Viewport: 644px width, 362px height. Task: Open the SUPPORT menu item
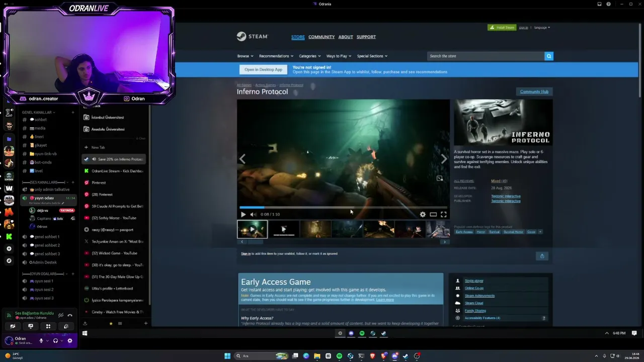click(x=366, y=37)
